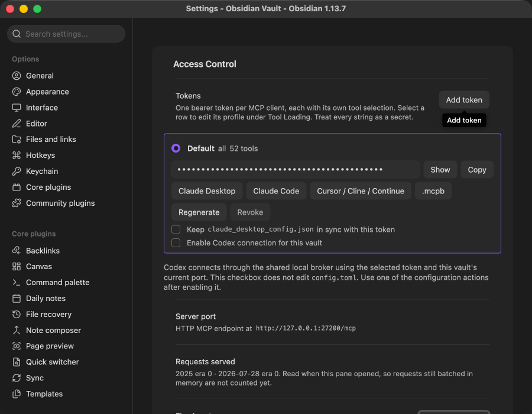Click the Note composer merge icon
The width and height of the screenshot is (532, 414).
(x=17, y=330)
